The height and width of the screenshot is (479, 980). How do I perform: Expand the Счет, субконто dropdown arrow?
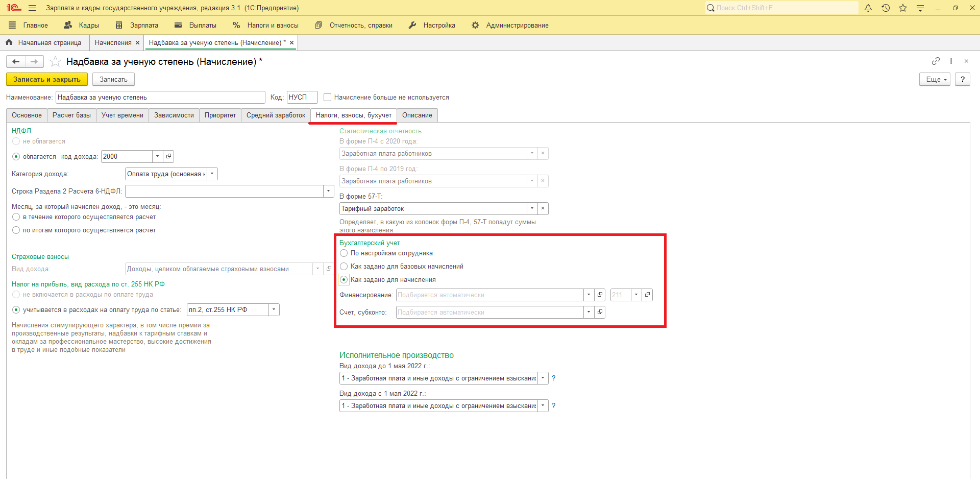pyautogui.click(x=589, y=312)
